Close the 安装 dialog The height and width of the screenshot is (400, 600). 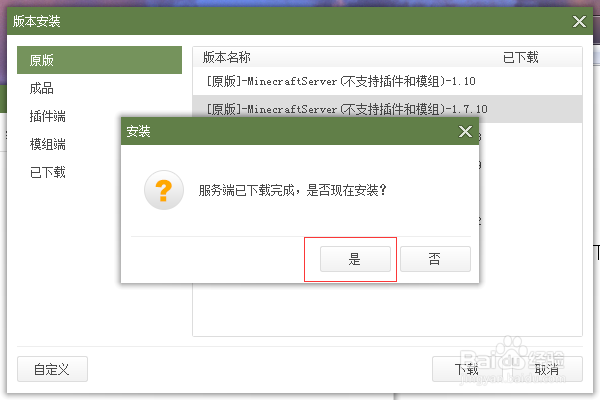pyautogui.click(x=465, y=132)
